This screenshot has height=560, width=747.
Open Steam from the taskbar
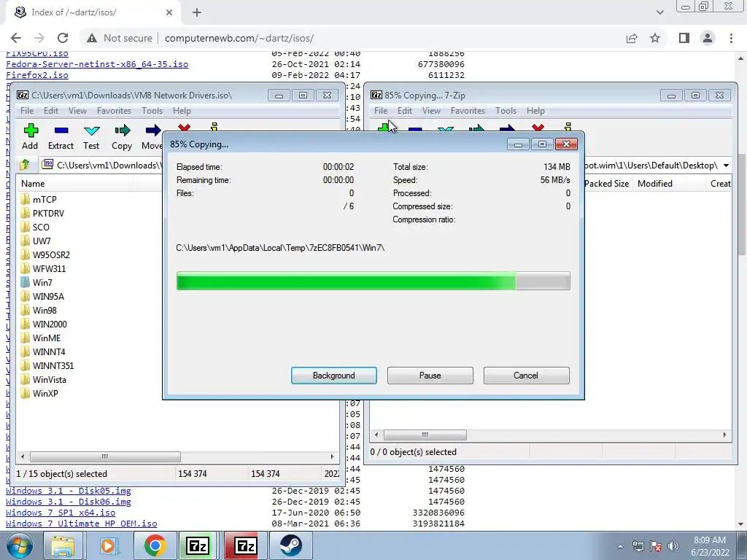coord(290,545)
